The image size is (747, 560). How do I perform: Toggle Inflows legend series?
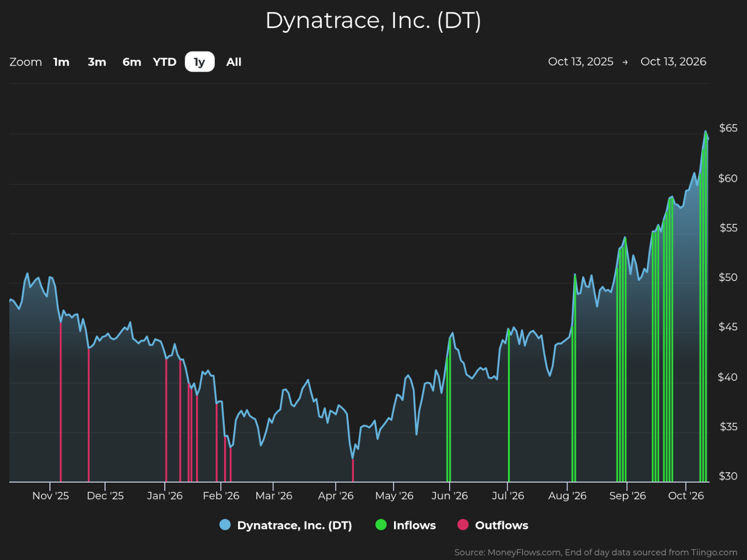click(406, 525)
